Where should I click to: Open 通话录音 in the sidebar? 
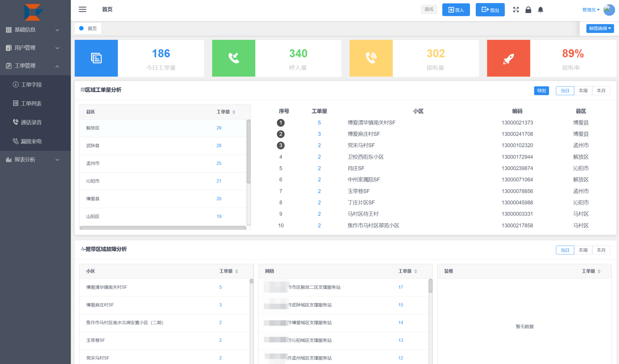coord(31,122)
